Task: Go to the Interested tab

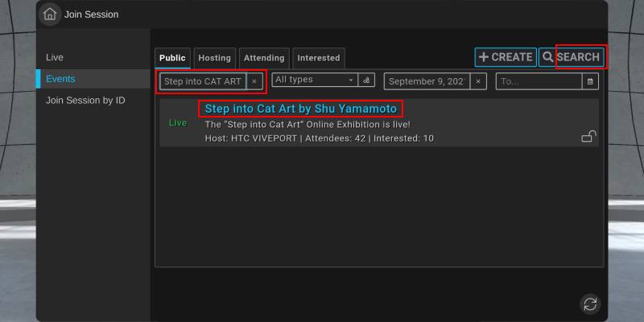Action: point(318,58)
